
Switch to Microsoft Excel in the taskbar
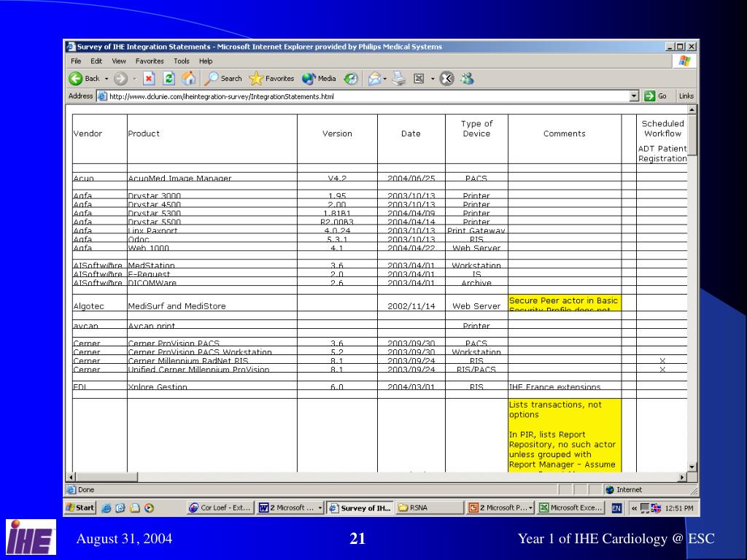click(570, 508)
